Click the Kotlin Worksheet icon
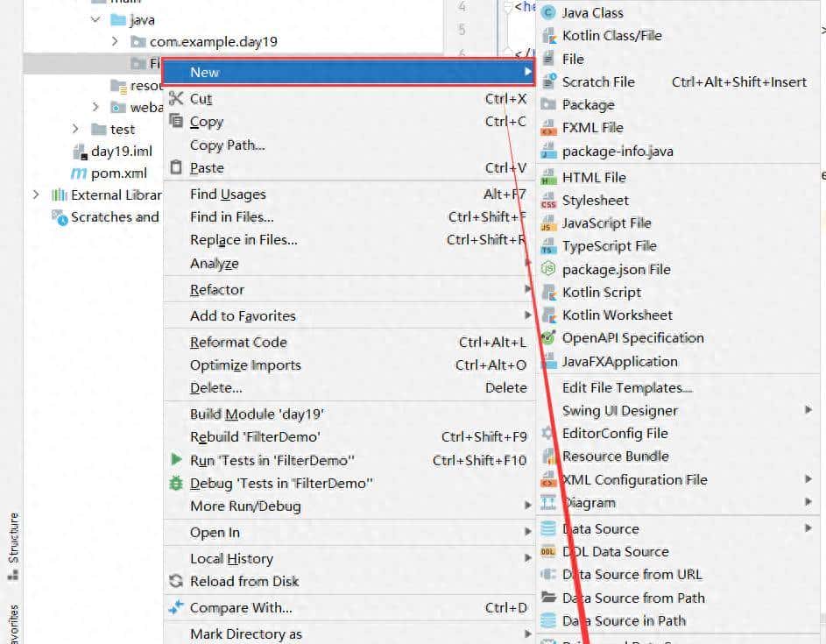The width and height of the screenshot is (826, 644). pos(549,315)
